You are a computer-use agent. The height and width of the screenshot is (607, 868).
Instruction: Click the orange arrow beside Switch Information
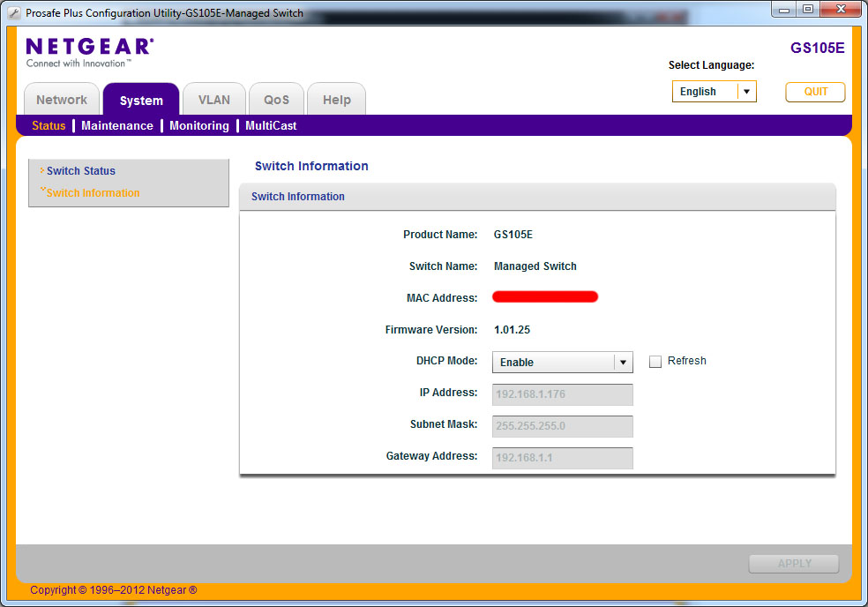(42, 190)
